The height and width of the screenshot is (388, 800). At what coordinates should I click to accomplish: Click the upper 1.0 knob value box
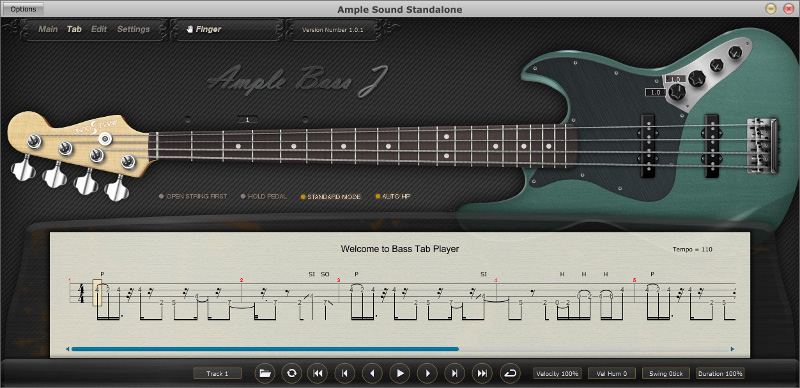coord(676,79)
